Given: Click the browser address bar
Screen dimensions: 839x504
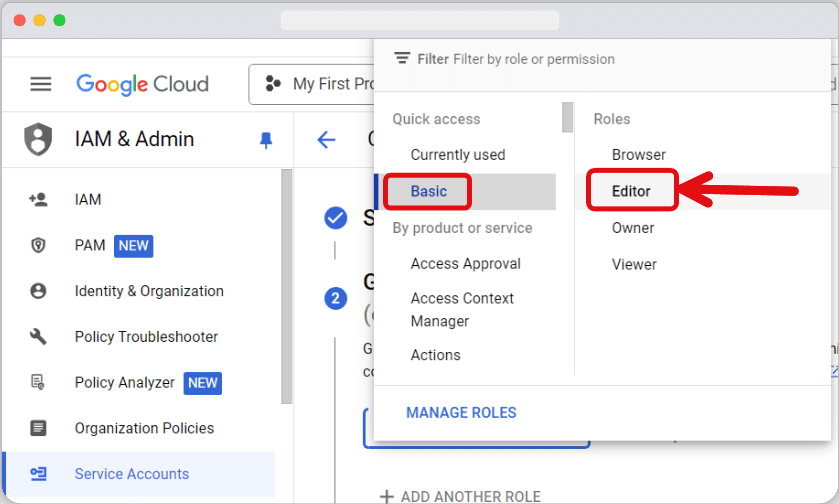Looking at the screenshot, I should [x=420, y=20].
